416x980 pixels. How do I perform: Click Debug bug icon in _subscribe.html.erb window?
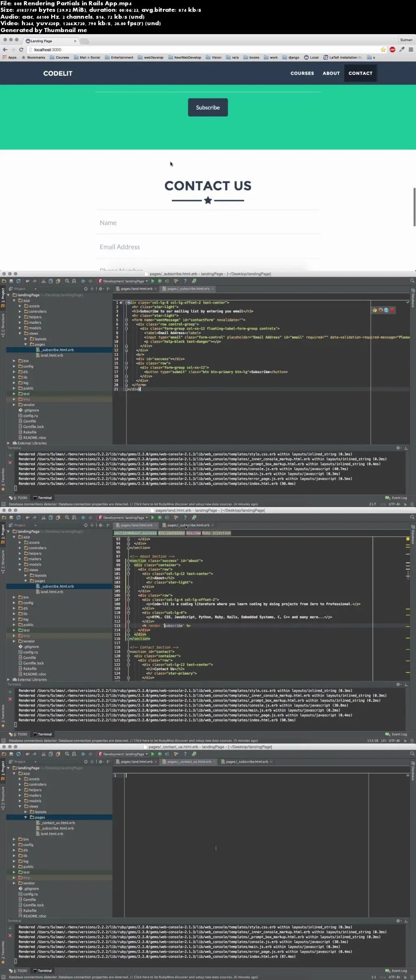[x=160, y=281]
